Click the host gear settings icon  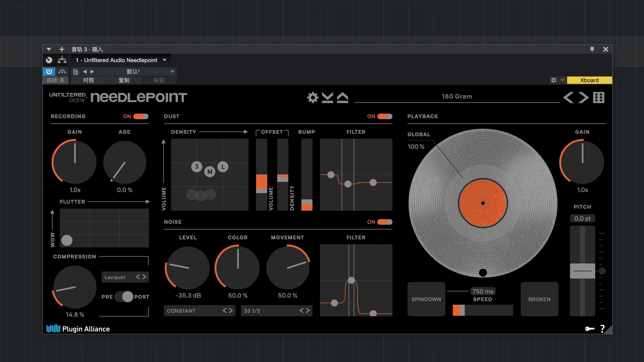553,80
